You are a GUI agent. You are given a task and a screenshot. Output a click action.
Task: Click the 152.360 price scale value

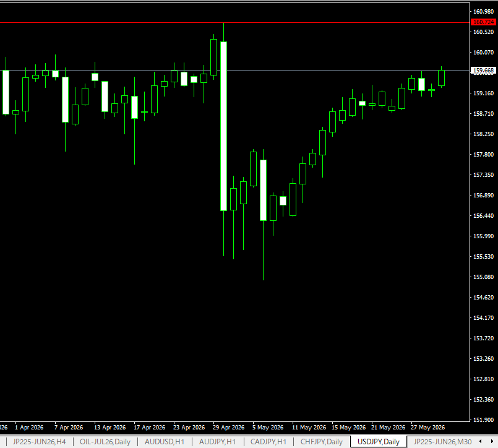coord(483,399)
